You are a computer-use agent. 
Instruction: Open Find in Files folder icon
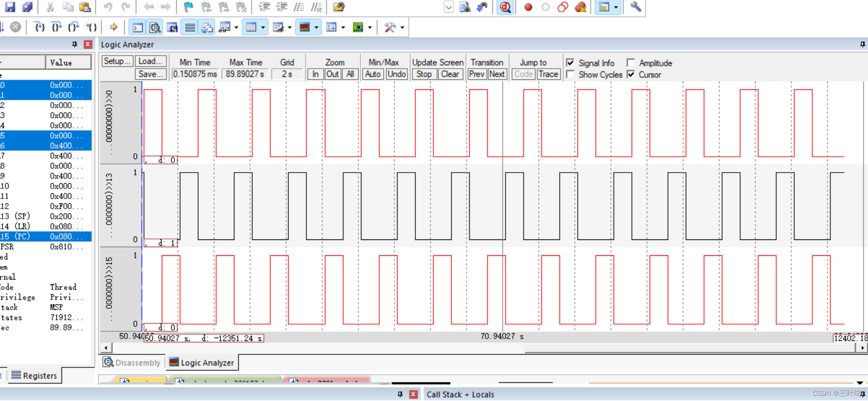click(339, 7)
